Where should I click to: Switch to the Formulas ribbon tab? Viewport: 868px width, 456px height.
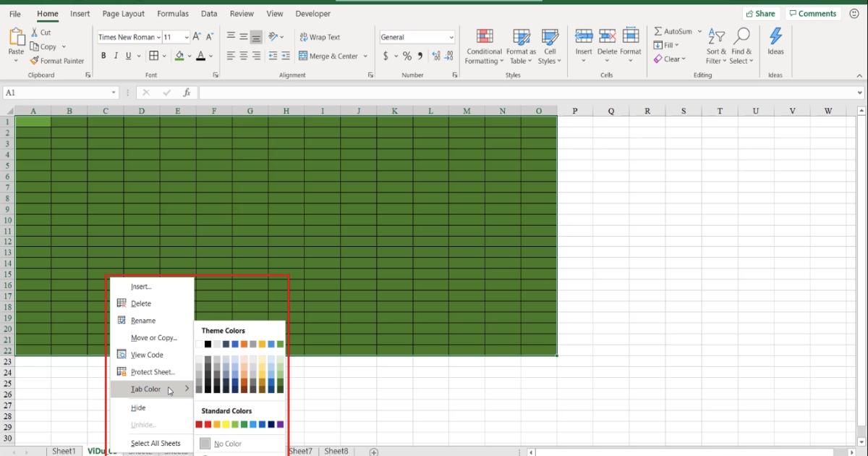172,13
